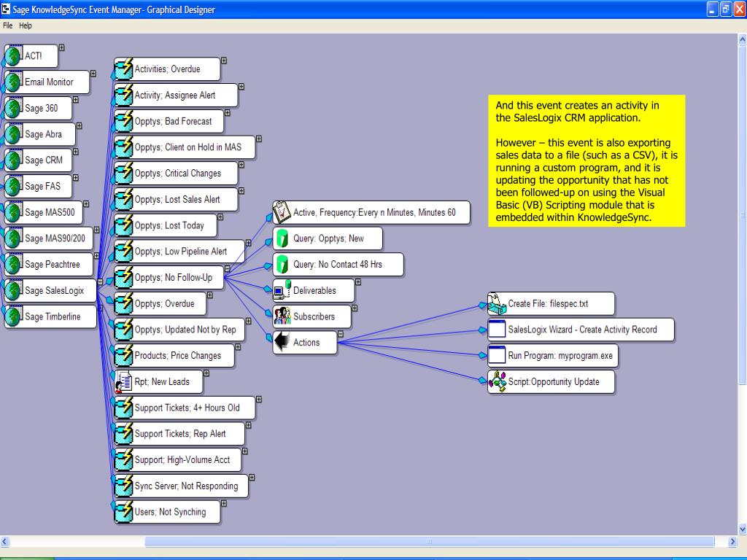
Task: Select the Opptys; Bad Forecast event icon
Action: (124, 122)
